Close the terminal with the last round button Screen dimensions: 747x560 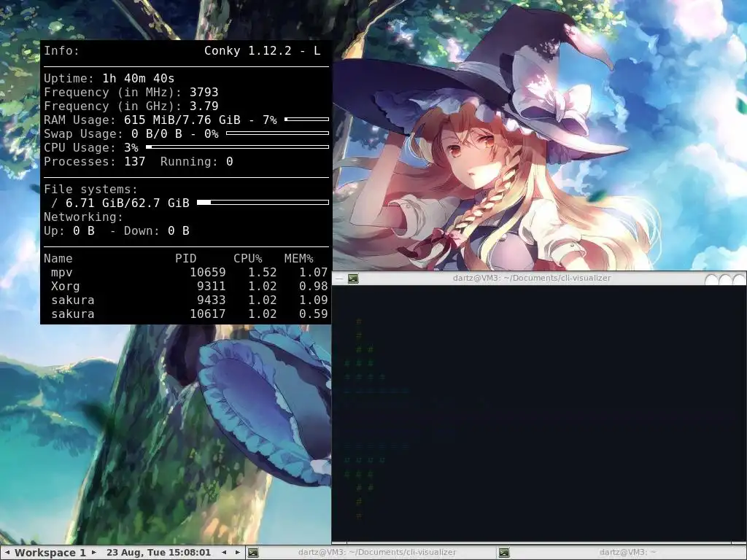click(739, 279)
